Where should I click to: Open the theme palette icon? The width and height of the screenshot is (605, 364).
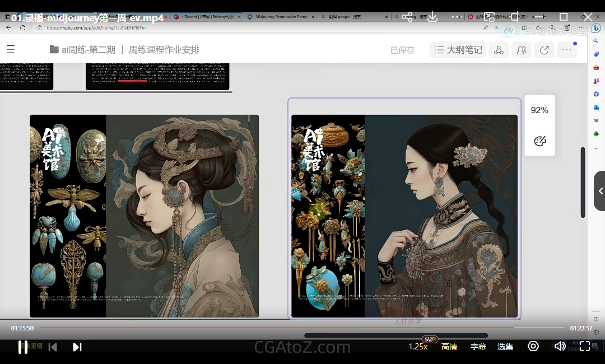pos(540,141)
